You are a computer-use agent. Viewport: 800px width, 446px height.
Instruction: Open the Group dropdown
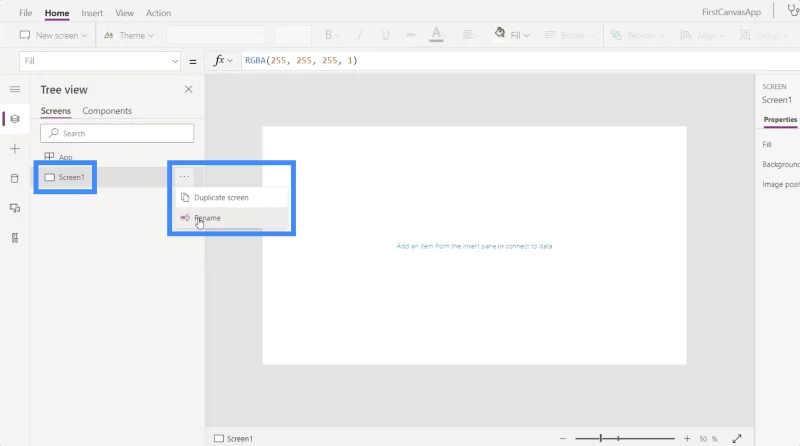(x=763, y=35)
